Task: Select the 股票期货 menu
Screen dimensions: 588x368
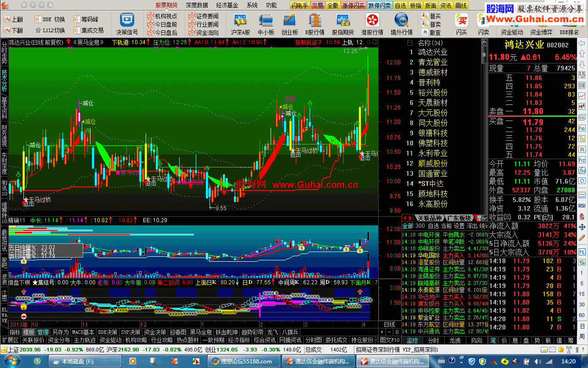Action: pyautogui.click(x=166, y=5)
